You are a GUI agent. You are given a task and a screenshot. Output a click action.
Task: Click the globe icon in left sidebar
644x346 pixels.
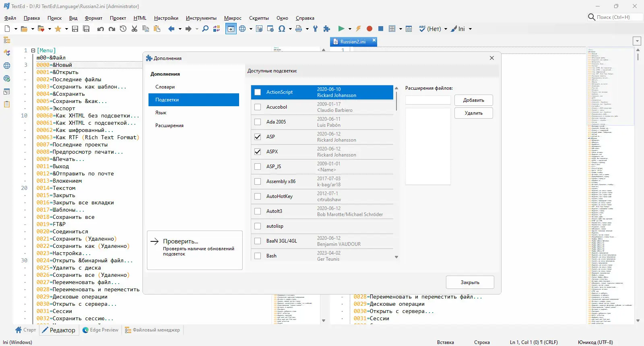7,66
